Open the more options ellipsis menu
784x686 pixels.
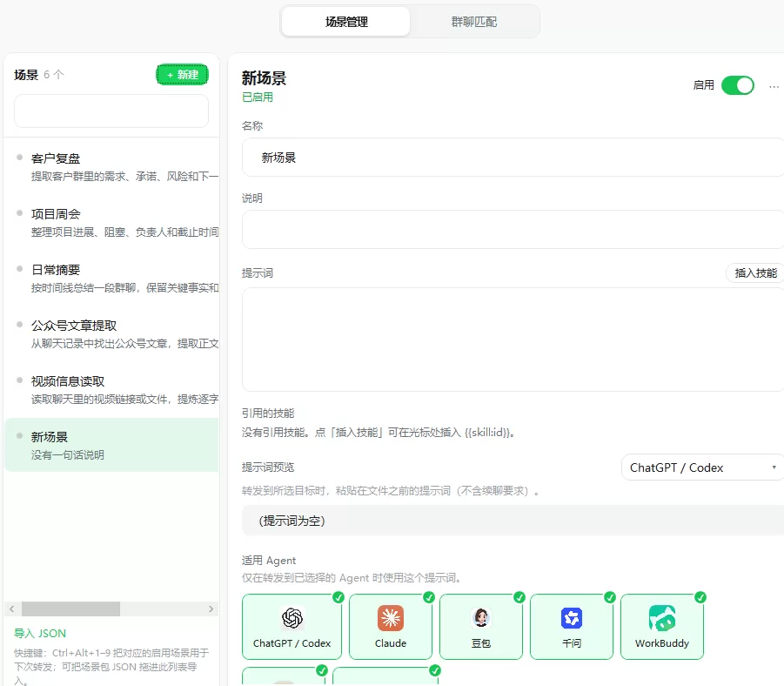774,87
